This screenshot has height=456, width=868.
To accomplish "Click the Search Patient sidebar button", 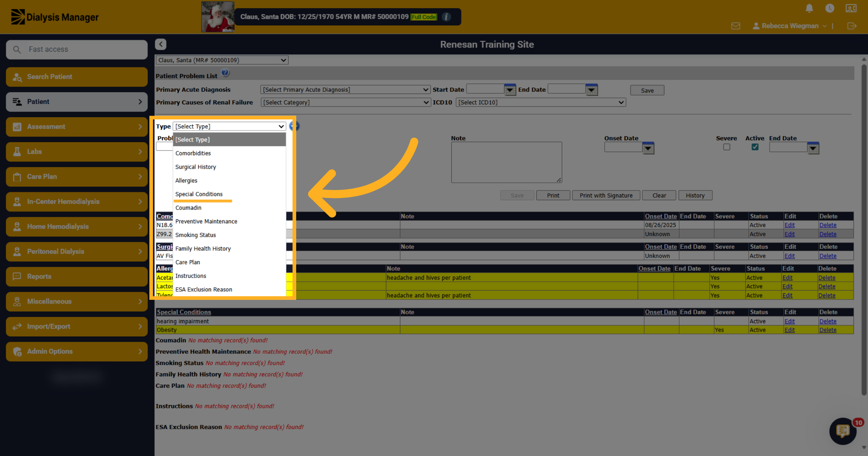I will tap(77, 77).
